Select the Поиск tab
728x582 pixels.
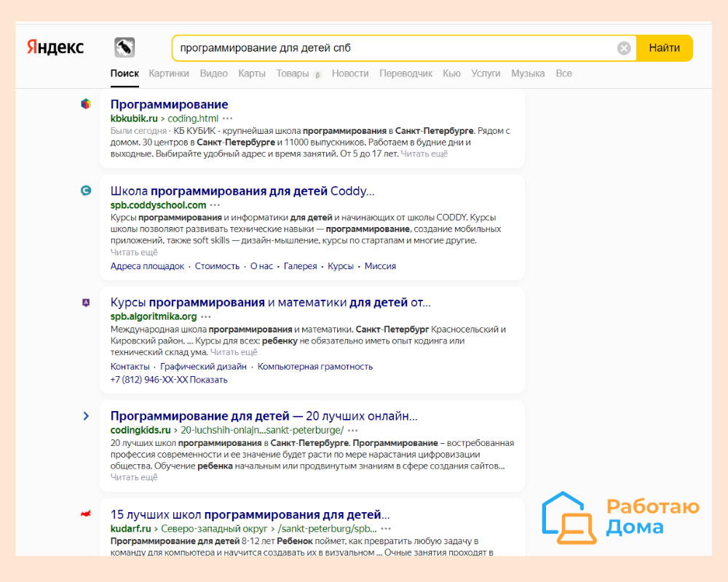pyautogui.click(x=124, y=73)
